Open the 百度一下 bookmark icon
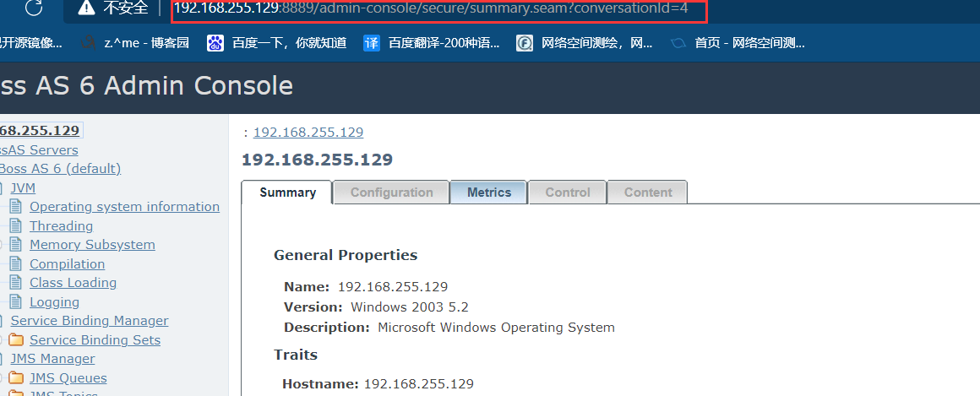This screenshot has width=980, height=396. (215, 43)
